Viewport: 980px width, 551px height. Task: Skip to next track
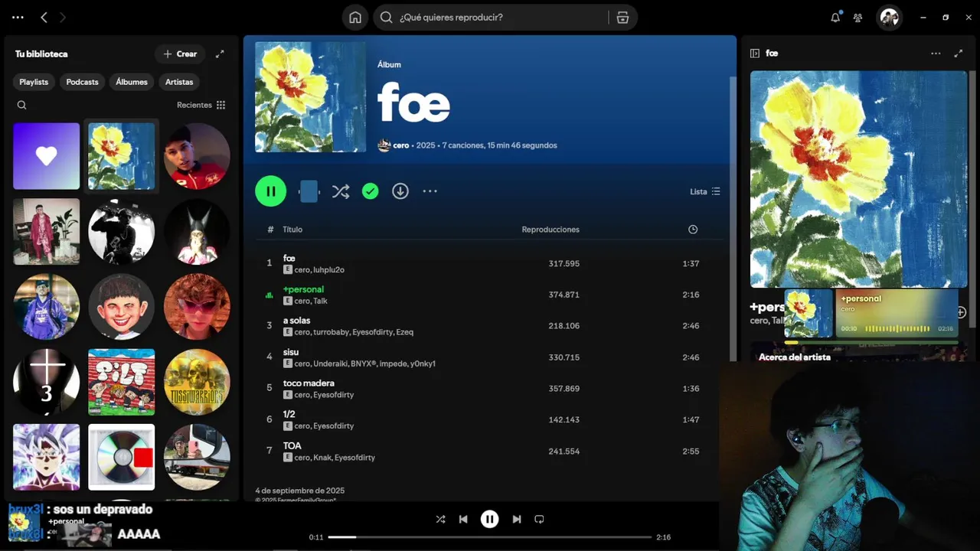pos(517,519)
